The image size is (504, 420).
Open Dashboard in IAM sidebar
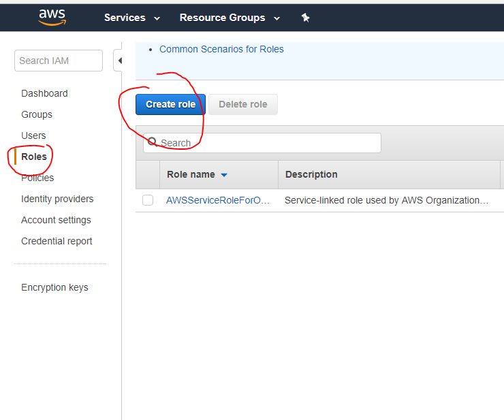[44, 93]
